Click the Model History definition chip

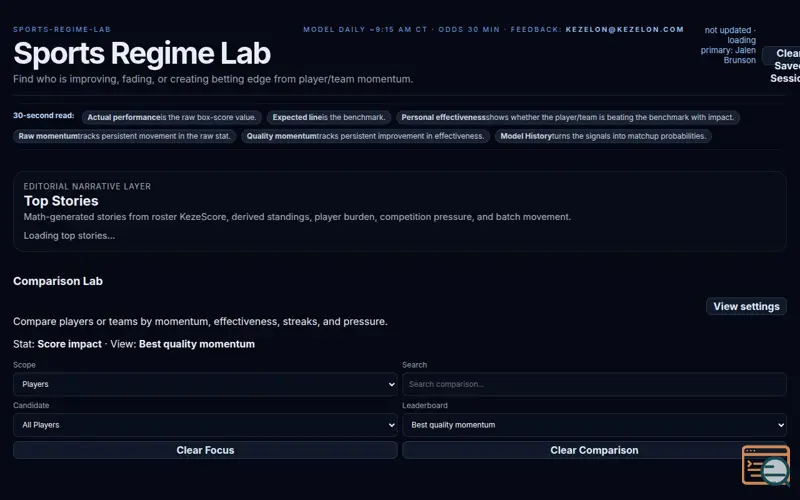point(603,136)
